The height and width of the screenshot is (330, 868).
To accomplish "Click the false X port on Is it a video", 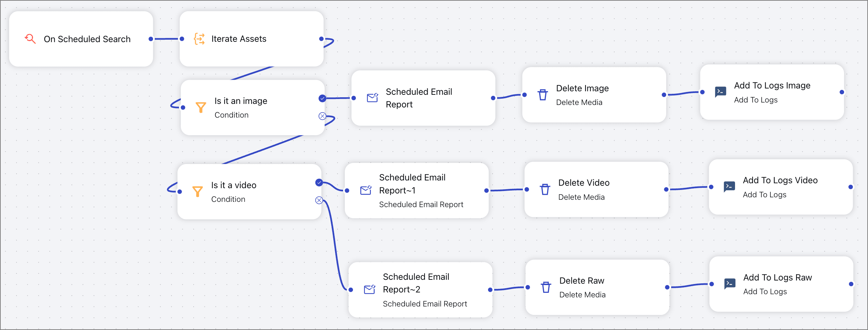I will click(319, 200).
